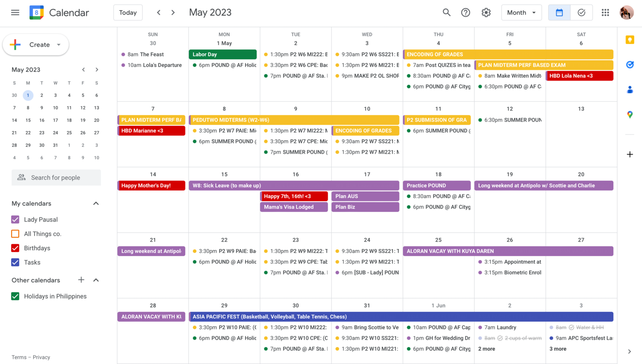Open the Google apps grid

click(605, 12)
